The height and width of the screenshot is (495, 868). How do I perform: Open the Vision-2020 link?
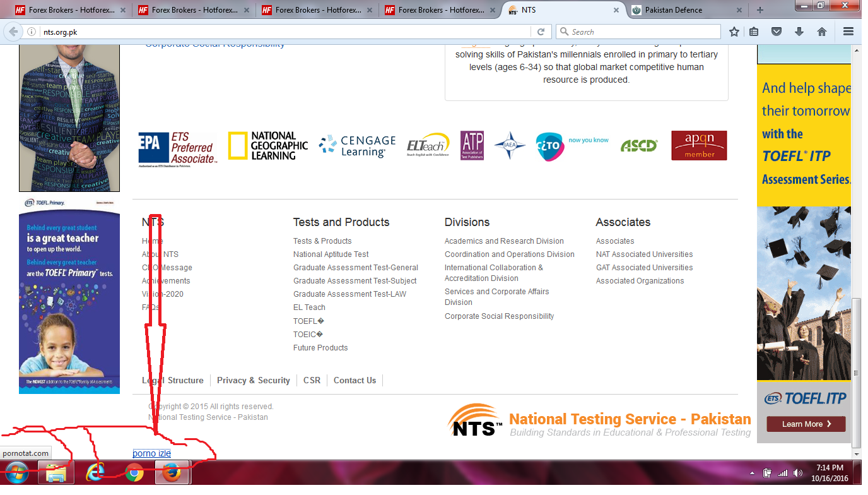[x=163, y=294]
